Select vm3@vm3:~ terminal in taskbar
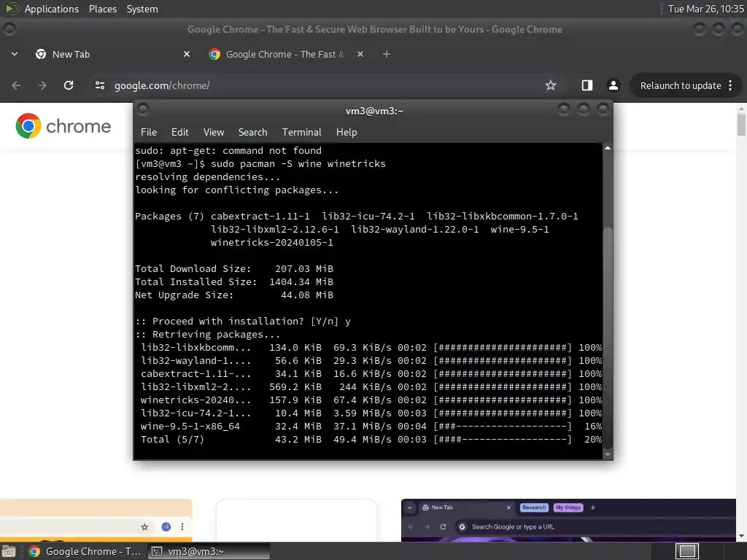This screenshot has width=747, height=560. [209, 551]
